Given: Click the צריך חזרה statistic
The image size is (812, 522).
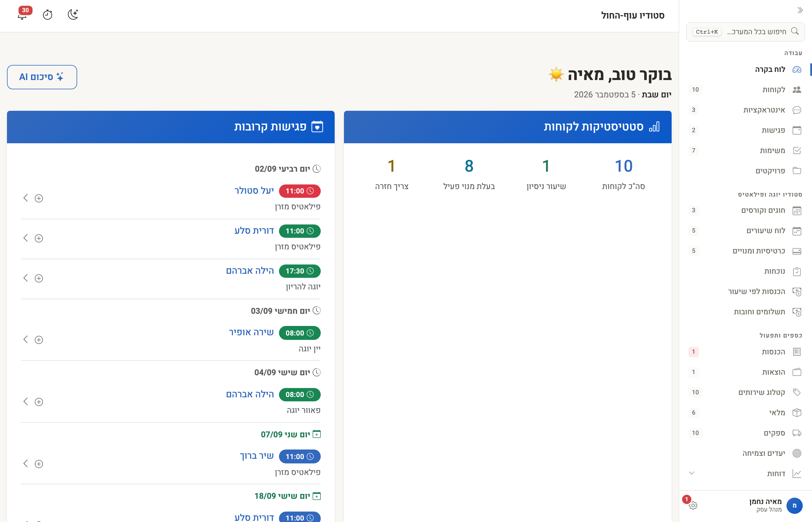Looking at the screenshot, I should pos(392,174).
